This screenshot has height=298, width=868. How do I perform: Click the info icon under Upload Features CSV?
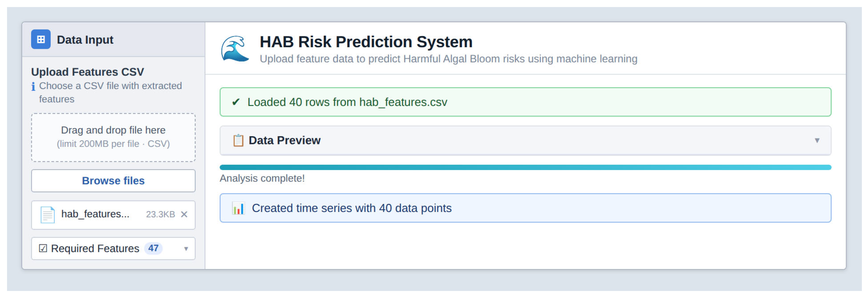pyautogui.click(x=33, y=87)
